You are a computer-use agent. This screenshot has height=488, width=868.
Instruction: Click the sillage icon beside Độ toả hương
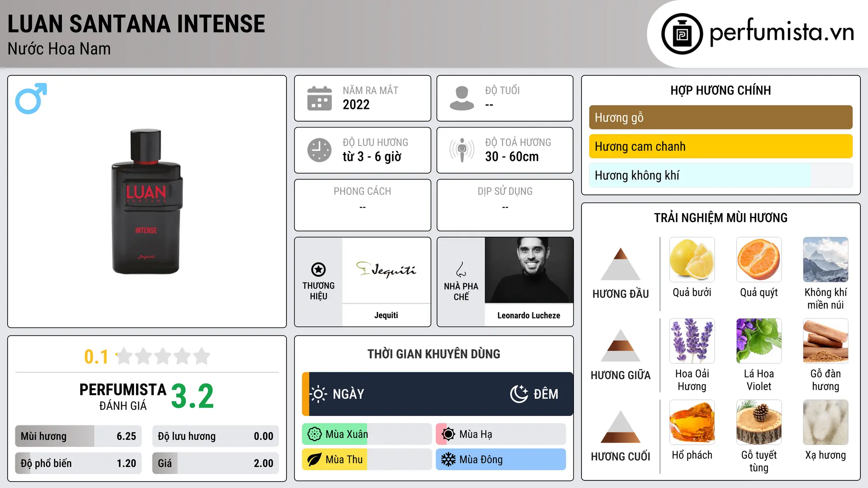coord(462,150)
